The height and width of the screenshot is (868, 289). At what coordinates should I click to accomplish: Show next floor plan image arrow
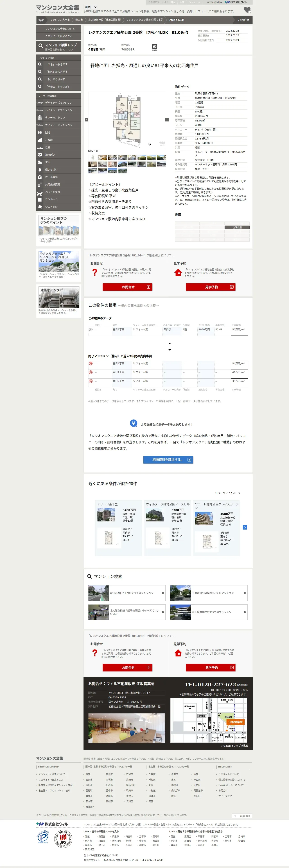tap(167, 120)
